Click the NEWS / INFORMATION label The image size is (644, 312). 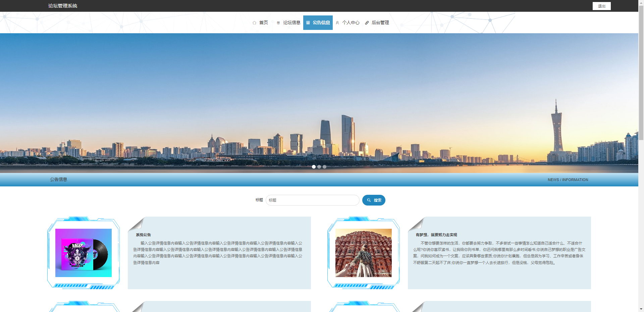point(568,180)
